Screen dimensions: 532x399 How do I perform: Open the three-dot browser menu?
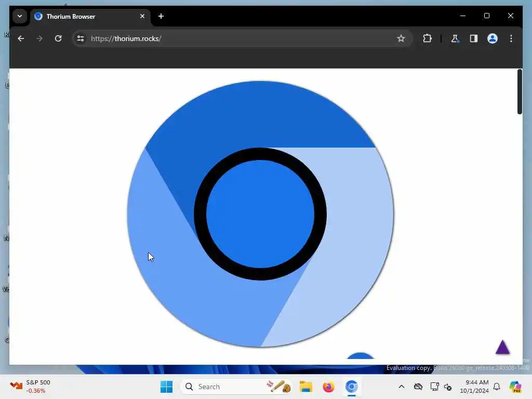[x=511, y=38]
